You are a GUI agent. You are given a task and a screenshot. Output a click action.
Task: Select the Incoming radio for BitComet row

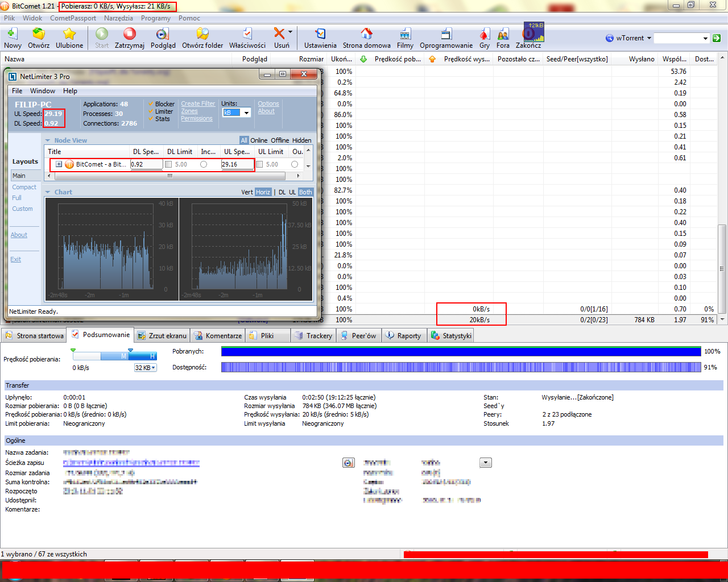coord(204,164)
